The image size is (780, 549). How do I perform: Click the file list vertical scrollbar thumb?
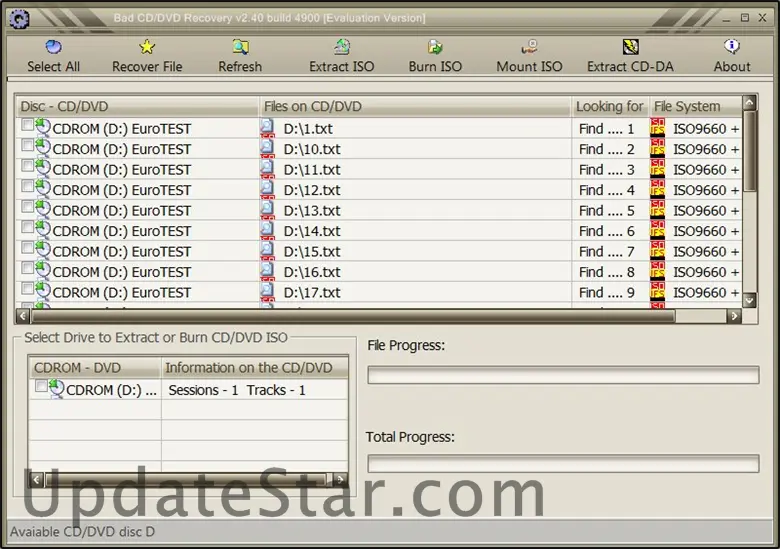coord(750,151)
